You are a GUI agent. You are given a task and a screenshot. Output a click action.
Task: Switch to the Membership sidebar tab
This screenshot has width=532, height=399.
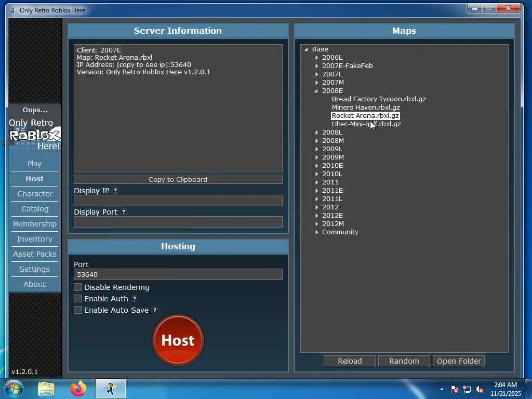(x=35, y=224)
